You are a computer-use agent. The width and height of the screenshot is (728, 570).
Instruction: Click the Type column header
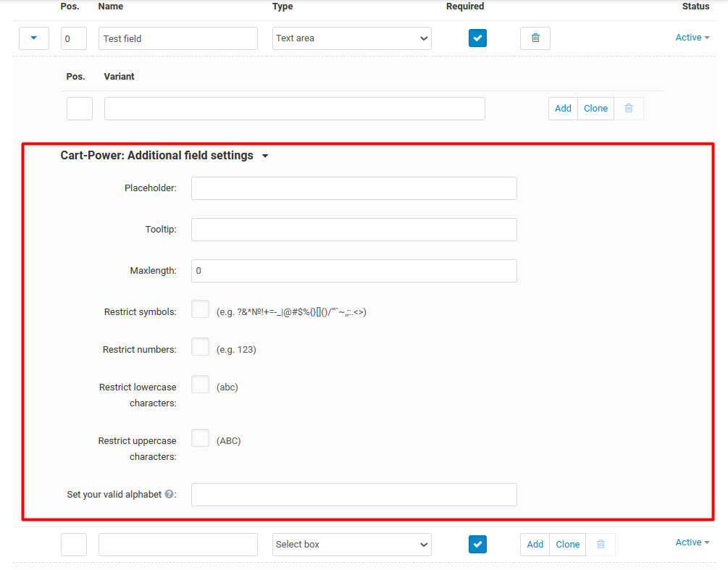283,7
